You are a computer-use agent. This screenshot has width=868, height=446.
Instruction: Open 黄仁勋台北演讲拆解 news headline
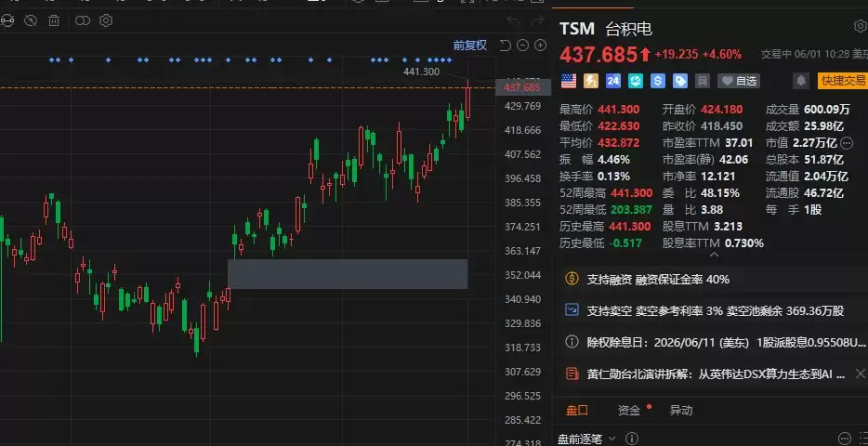tap(716, 374)
